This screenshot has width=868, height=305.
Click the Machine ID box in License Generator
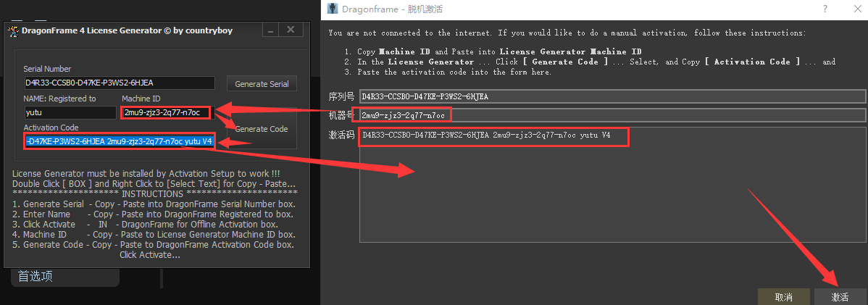point(166,112)
